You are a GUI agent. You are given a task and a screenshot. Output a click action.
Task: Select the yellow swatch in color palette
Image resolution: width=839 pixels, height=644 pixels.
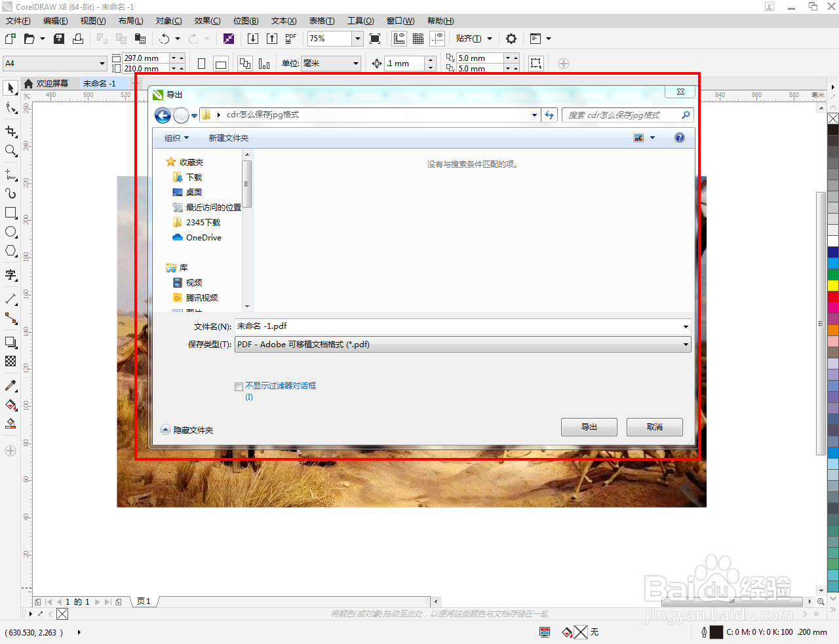[x=833, y=286]
